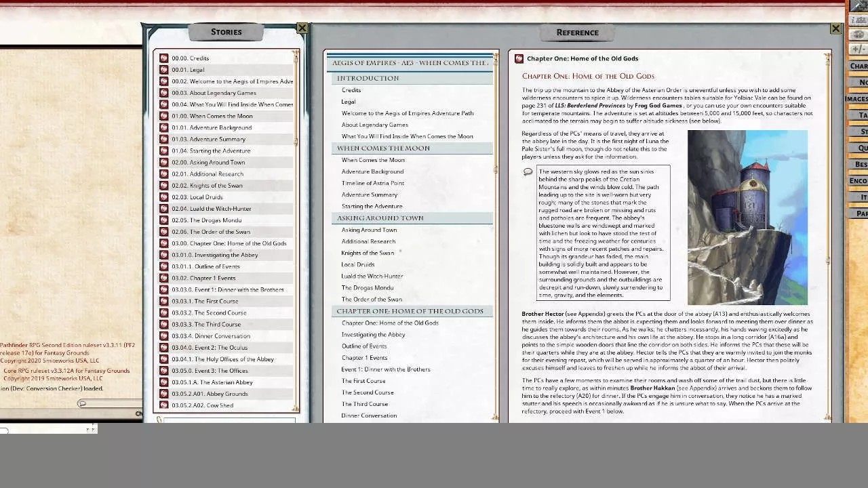Open the Items sidebar button

[x=859, y=197]
